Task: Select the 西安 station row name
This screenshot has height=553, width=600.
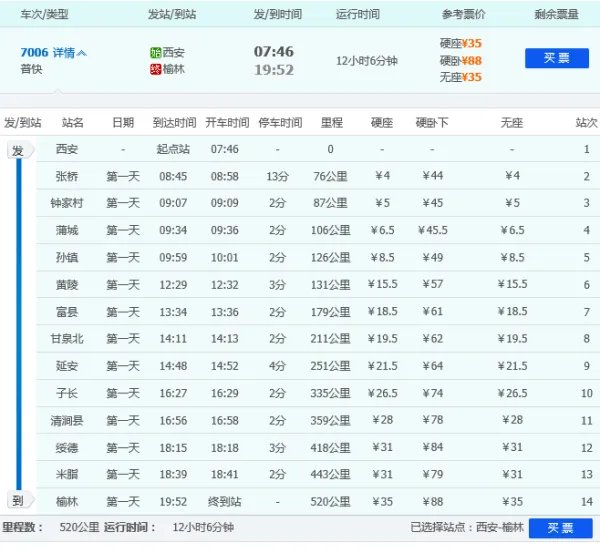Action: click(x=67, y=149)
